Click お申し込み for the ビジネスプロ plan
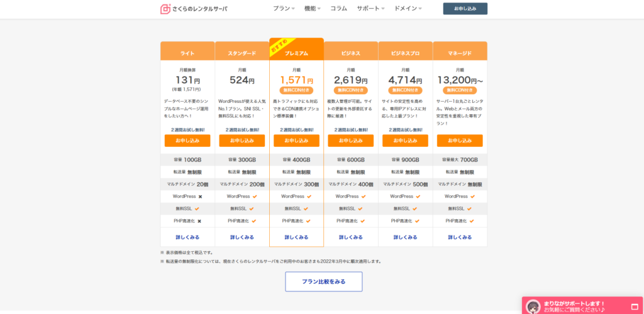This screenshot has width=644, height=314. (x=406, y=141)
